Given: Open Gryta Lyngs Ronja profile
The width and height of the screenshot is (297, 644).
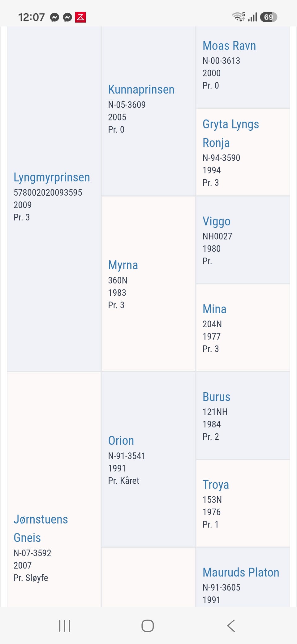Looking at the screenshot, I should click(231, 133).
